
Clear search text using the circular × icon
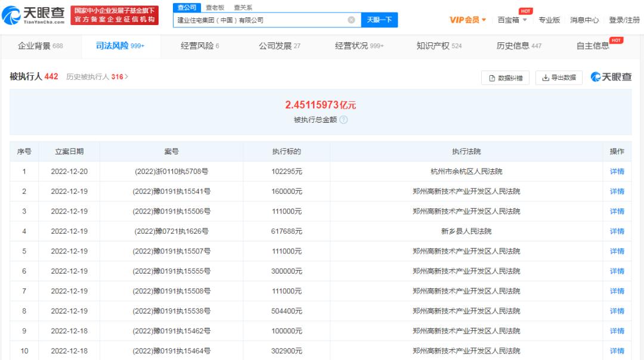[x=351, y=20]
